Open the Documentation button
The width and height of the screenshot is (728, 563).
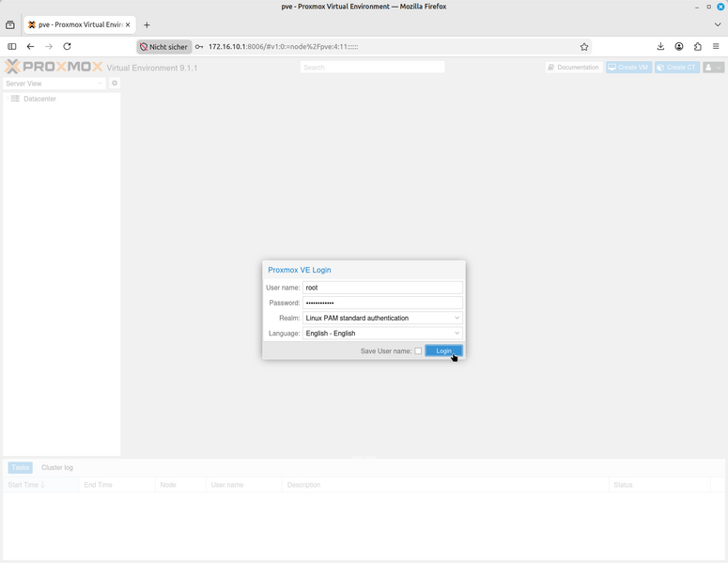tap(574, 68)
